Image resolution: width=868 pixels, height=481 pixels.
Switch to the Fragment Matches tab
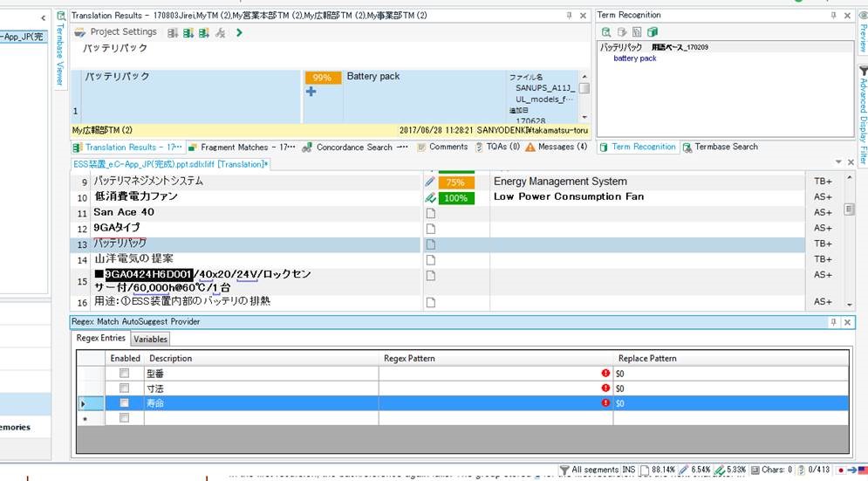point(242,148)
